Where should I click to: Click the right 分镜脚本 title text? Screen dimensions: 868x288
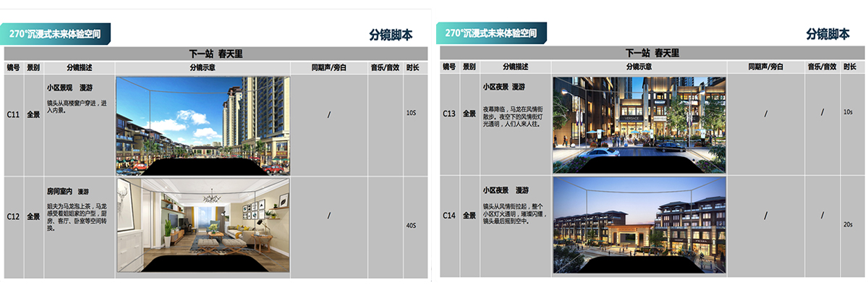tap(827, 34)
